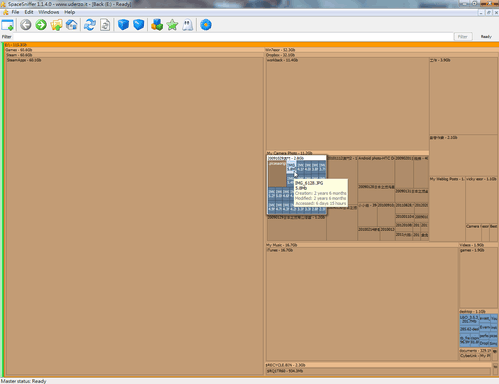Select the 2.1Gb folder below it
The width and height of the screenshot is (499, 384).
[x=463, y=155]
